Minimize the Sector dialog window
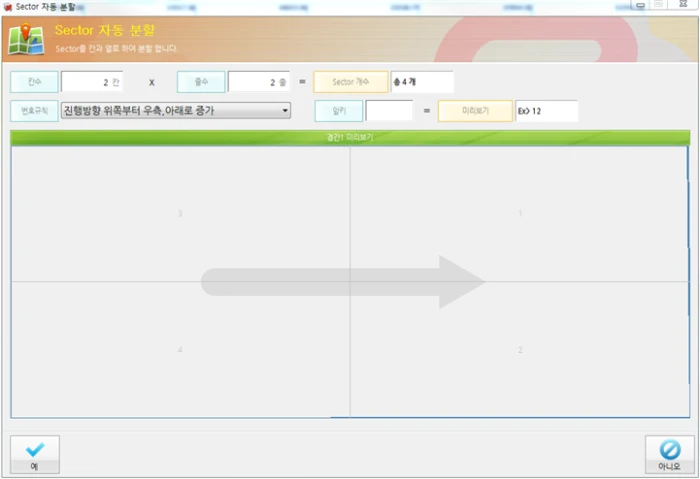Screen dimensions: 700x479 pos(640,4)
